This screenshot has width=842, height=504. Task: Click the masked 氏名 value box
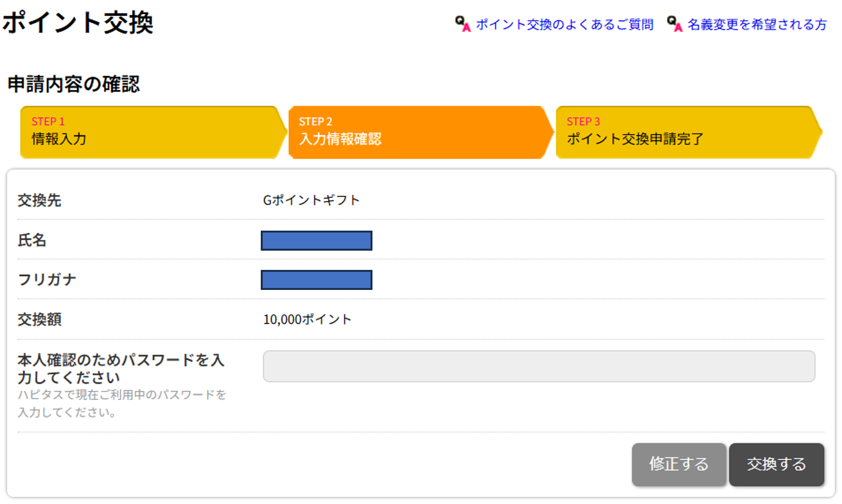[316, 241]
